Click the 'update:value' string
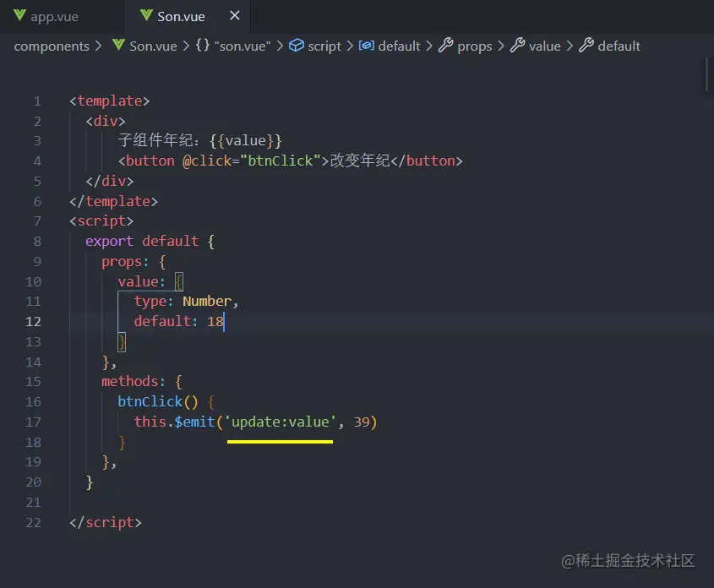The width and height of the screenshot is (714, 588). [280, 422]
